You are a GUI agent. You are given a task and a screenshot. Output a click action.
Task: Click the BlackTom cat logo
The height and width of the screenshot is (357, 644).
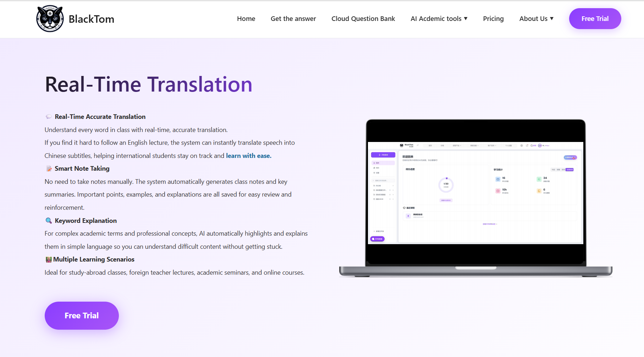pos(50,19)
